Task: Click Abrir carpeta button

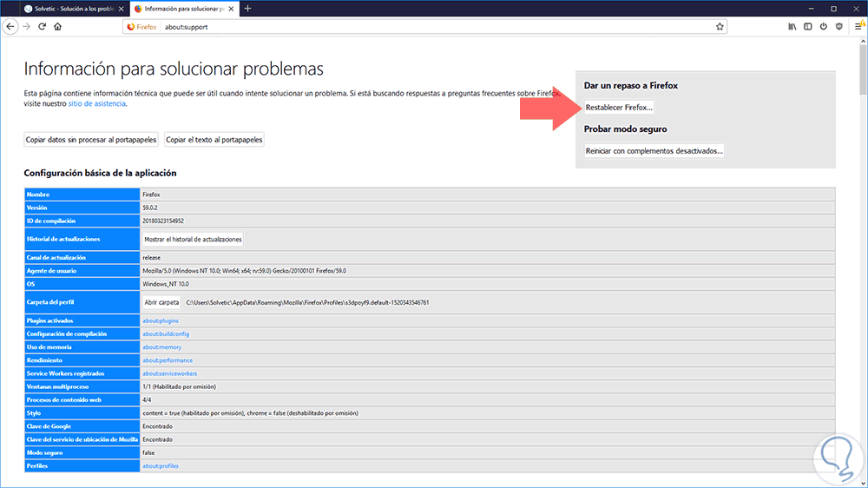Action: pyautogui.click(x=161, y=302)
